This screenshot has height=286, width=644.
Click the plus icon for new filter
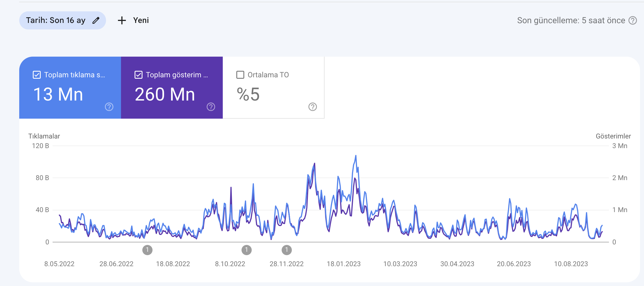point(122,20)
